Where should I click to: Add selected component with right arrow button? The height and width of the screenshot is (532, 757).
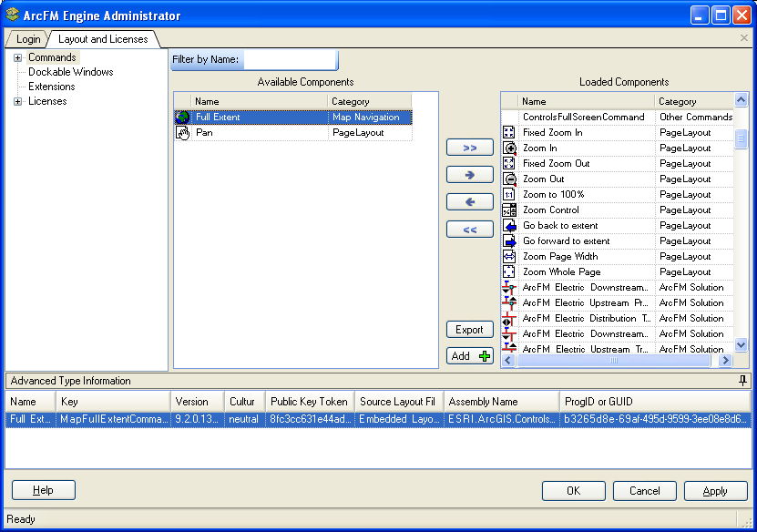(470, 175)
